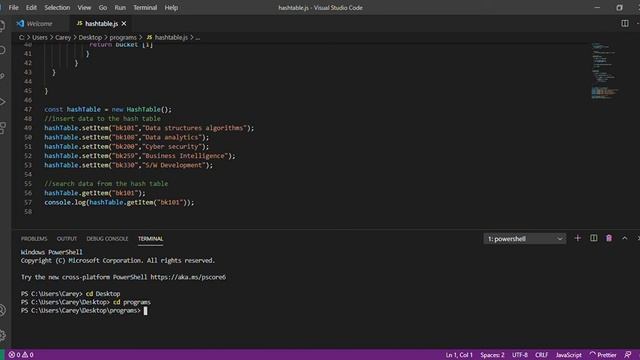Image resolution: width=640 pixels, height=360 pixels.
Task: Click the terminal line cd Desktop
Action: [70, 294]
